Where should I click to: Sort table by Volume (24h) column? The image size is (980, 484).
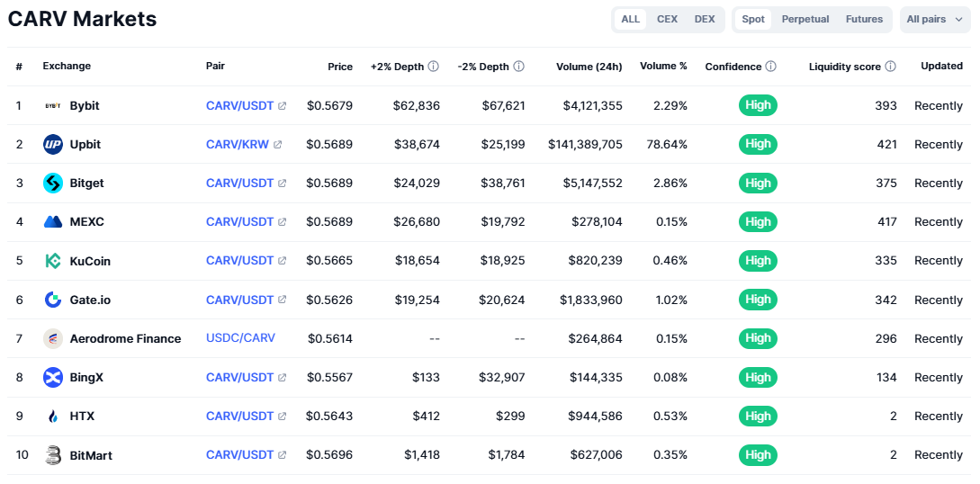click(589, 67)
